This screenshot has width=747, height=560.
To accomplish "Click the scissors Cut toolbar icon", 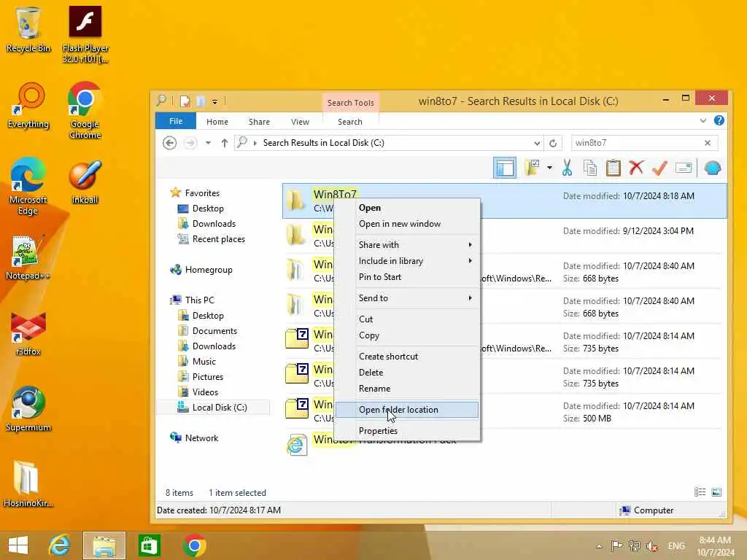I will point(567,168).
